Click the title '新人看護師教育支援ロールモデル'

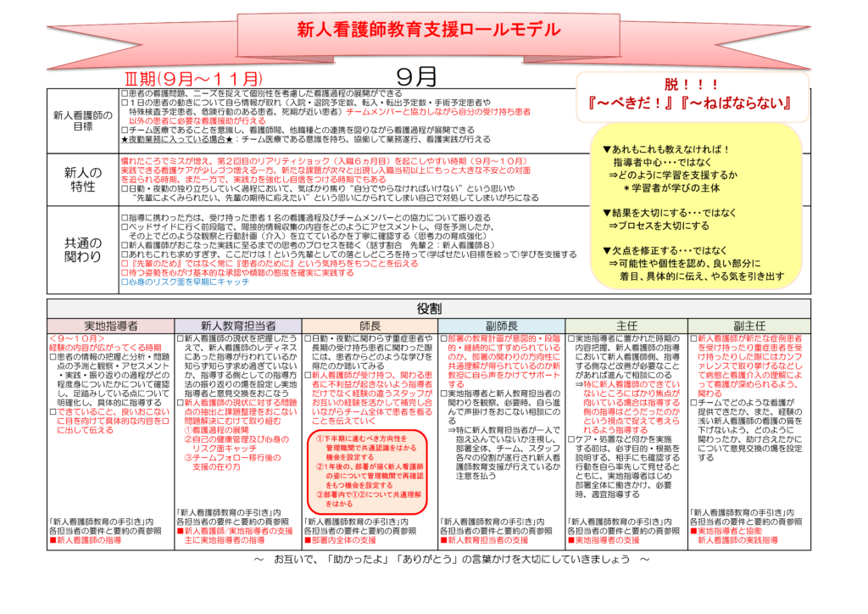coord(428,30)
